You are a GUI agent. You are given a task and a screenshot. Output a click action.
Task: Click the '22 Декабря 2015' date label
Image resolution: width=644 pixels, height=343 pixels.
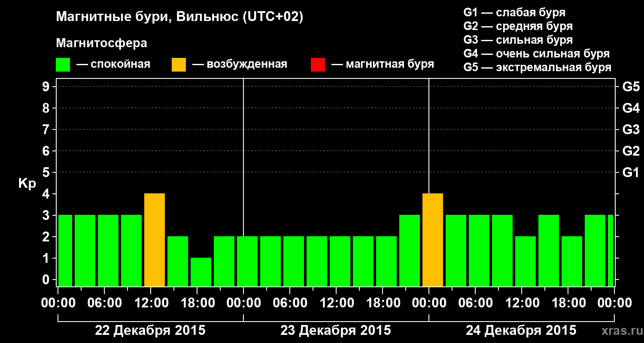[x=150, y=331]
